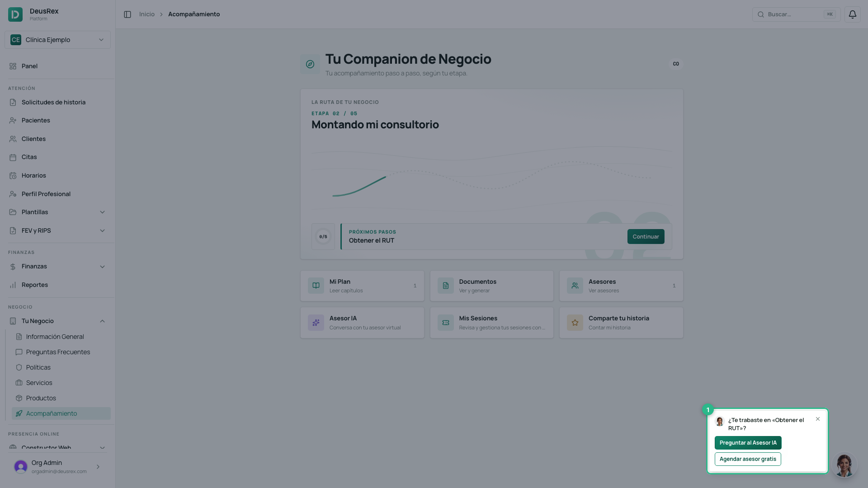
Task: Collapse the Tu Negocio section chevron
Action: 102,321
